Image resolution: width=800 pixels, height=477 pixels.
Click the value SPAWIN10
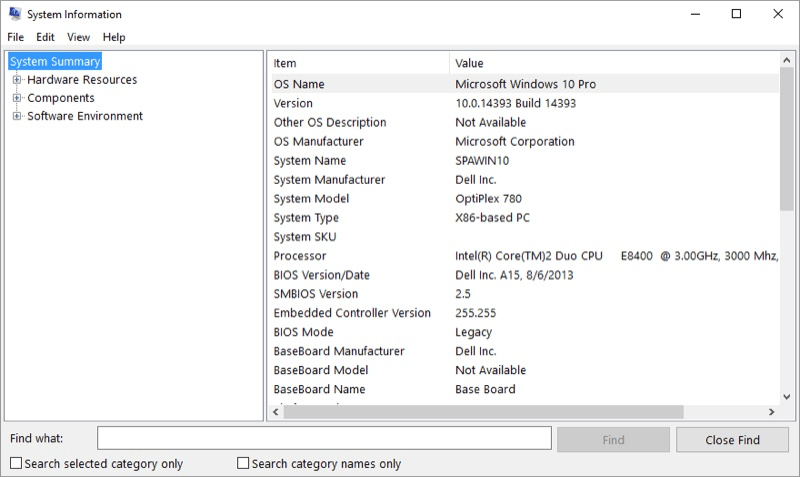point(482,161)
